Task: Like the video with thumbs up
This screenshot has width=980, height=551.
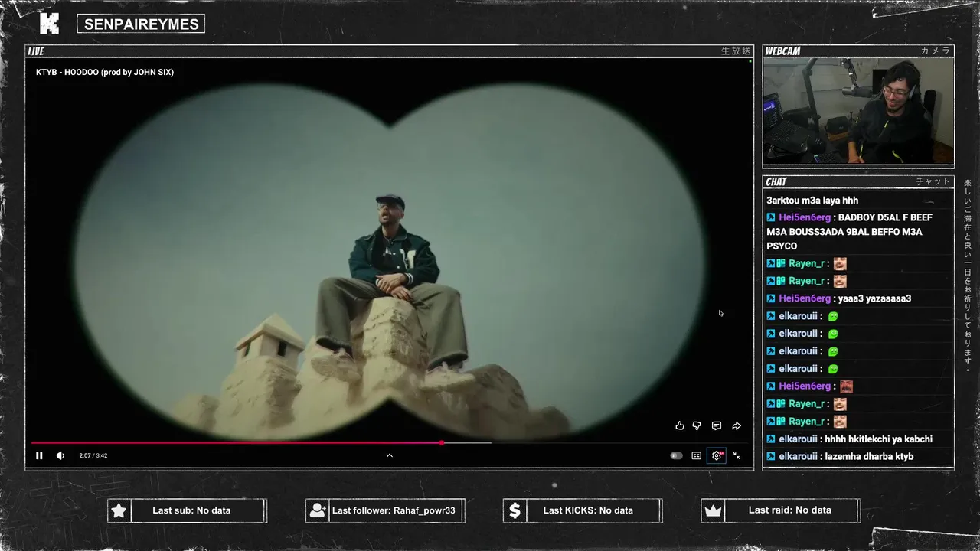Action: [x=680, y=425]
